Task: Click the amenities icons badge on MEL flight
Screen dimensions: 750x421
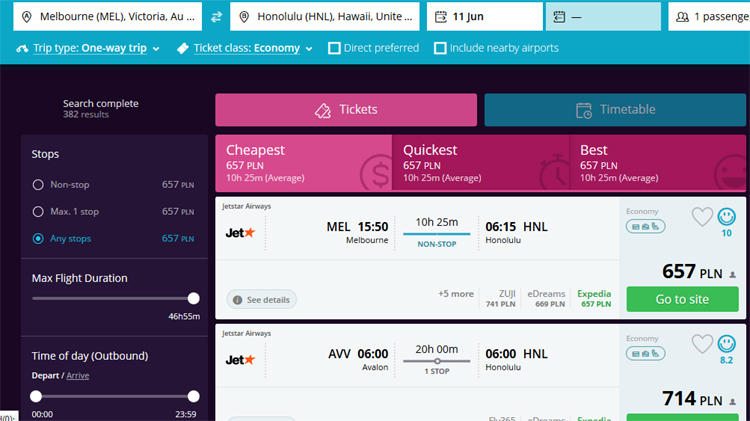Action: pos(645,226)
